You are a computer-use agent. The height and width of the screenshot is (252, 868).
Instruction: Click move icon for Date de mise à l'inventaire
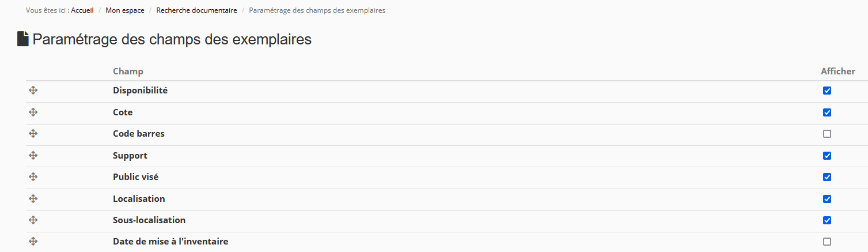click(x=33, y=242)
